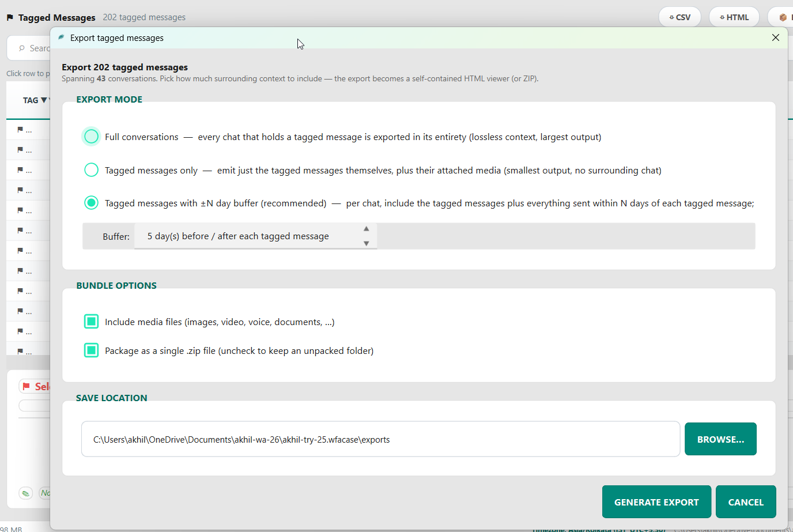The width and height of the screenshot is (793, 532).
Task: Click the 'Export 202 tagged messages' heading
Action: [x=124, y=67]
